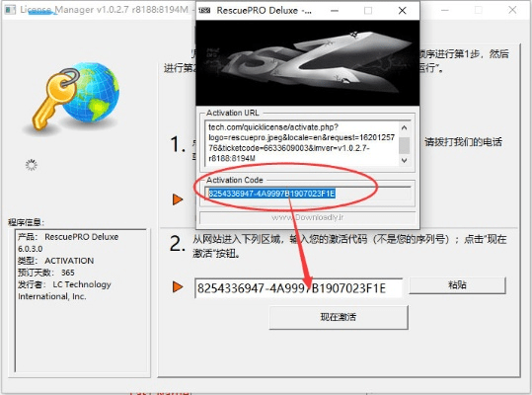Click the '程序信息:' label
Viewport: 532px width, 395px height.
pos(26,222)
